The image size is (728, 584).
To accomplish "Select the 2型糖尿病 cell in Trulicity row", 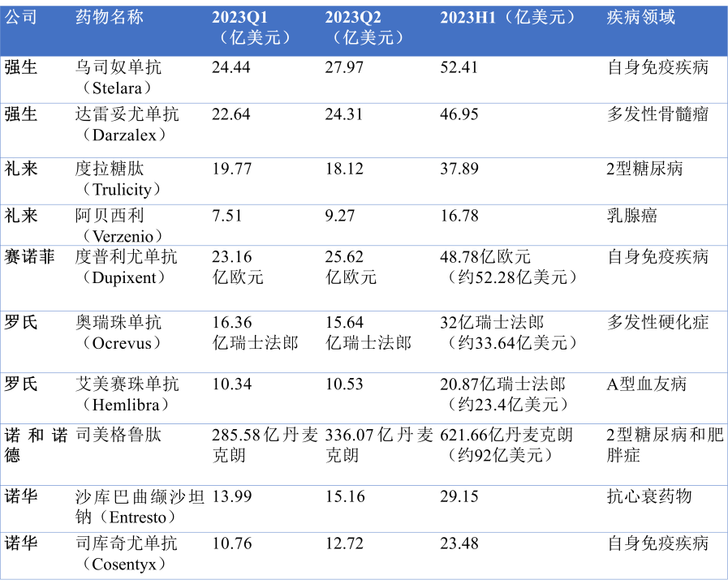I will (x=645, y=169).
